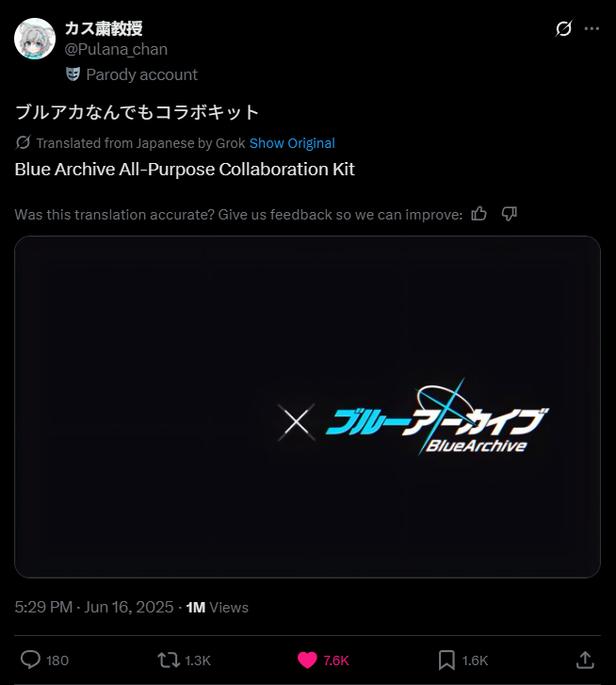Click the Grok icon at top right
The width and height of the screenshot is (616, 685).
[563, 29]
